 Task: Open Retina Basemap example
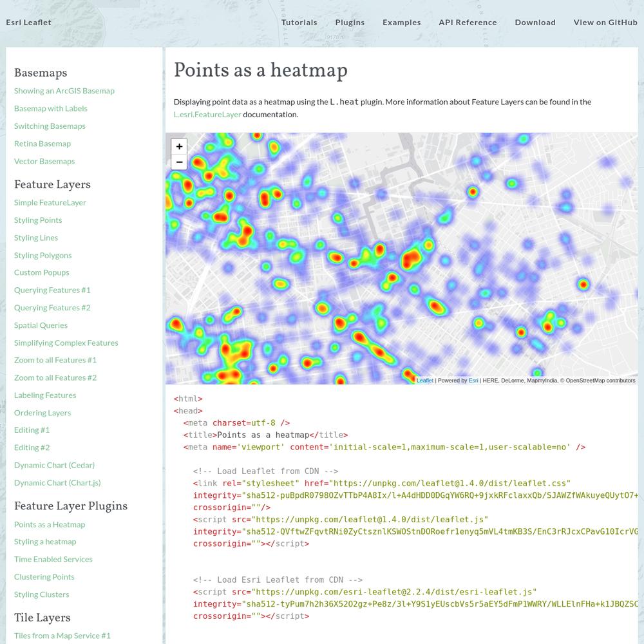pyautogui.click(x=43, y=144)
